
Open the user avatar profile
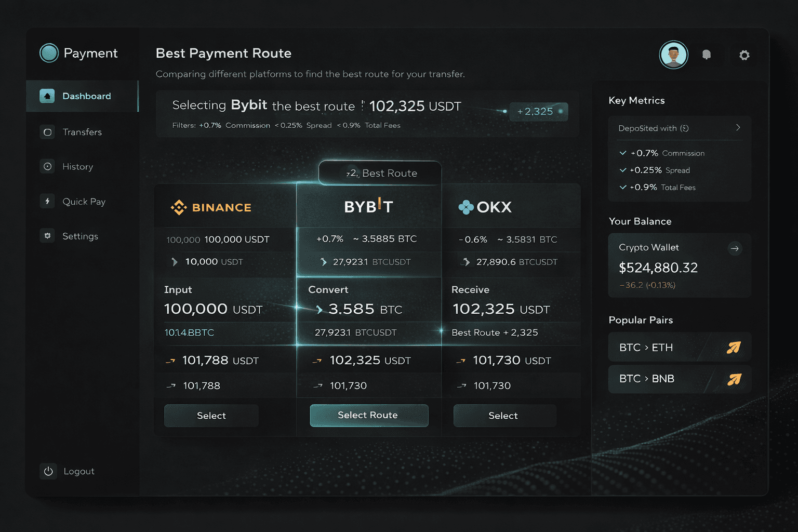coord(674,55)
